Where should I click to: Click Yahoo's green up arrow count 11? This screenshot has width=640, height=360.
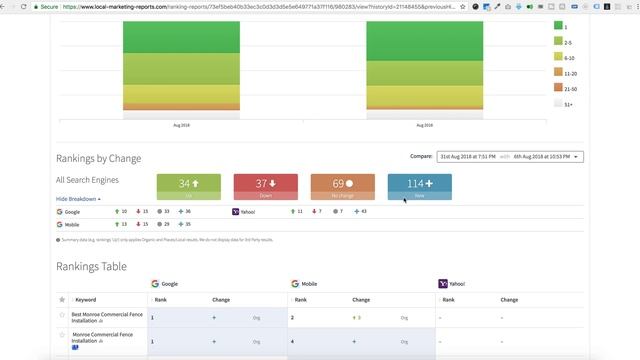coord(297,211)
